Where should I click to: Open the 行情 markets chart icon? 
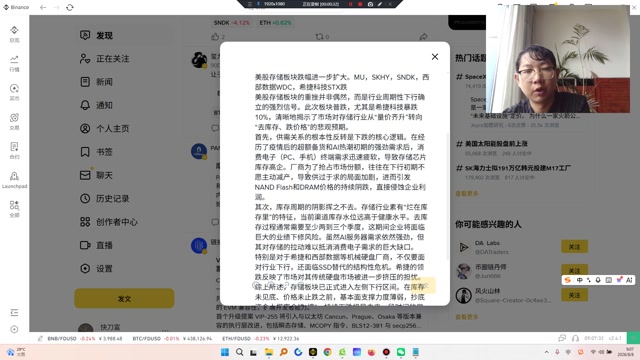point(14,63)
